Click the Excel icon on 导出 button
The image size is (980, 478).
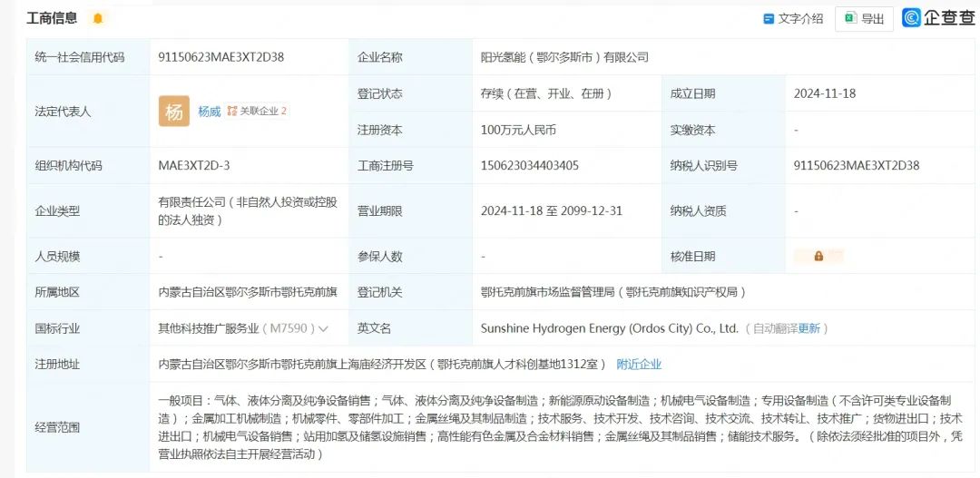click(850, 18)
